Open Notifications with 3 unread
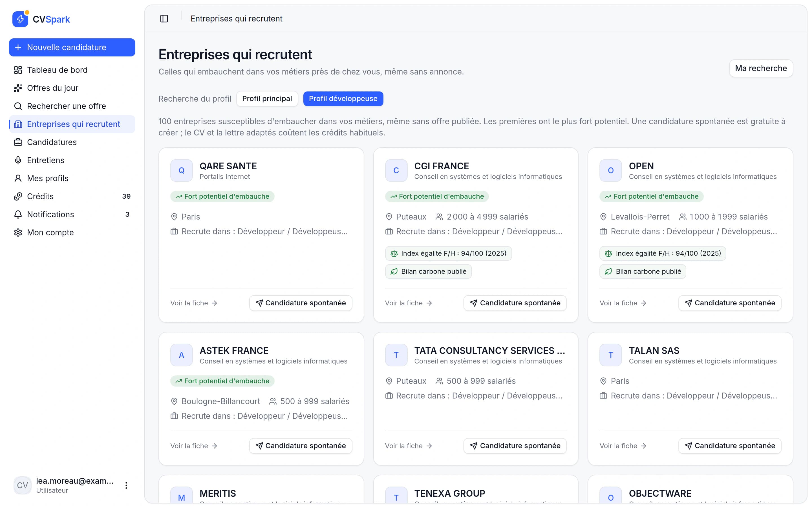 72,214
